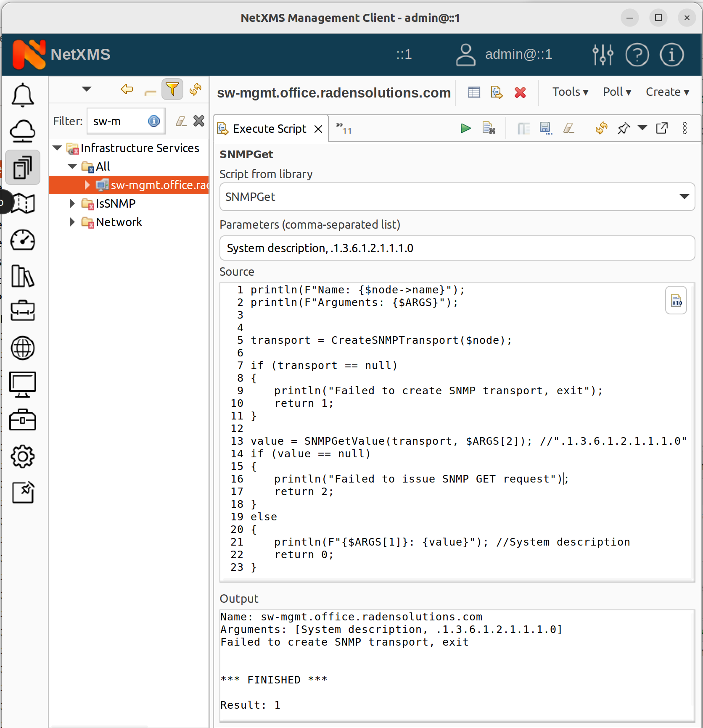The image size is (703, 728).
Task: Select the Network tree item
Action: (119, 222)
